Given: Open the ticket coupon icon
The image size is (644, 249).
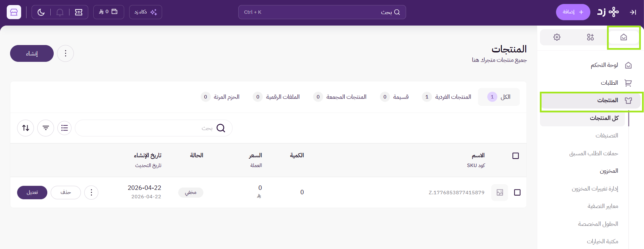Looking at the screenshot, I should [x=79, y=12].
